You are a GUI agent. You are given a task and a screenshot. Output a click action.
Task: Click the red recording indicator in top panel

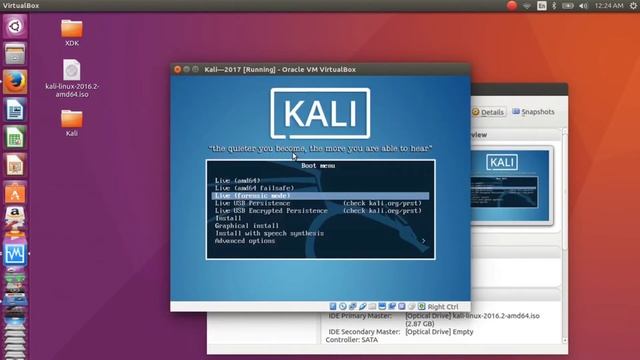[x=512, y=5]
